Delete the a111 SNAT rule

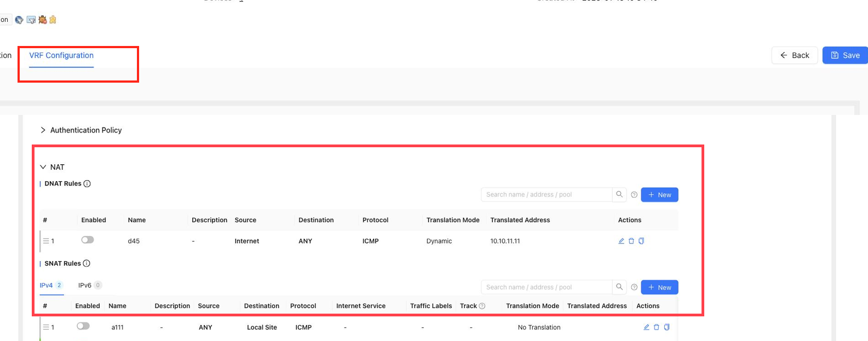[x=657, y=327]
